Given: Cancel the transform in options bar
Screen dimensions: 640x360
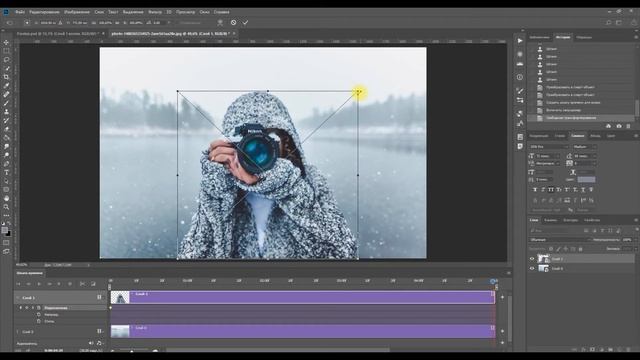Looking at the screenshot, I should click(x=233, y=22).
